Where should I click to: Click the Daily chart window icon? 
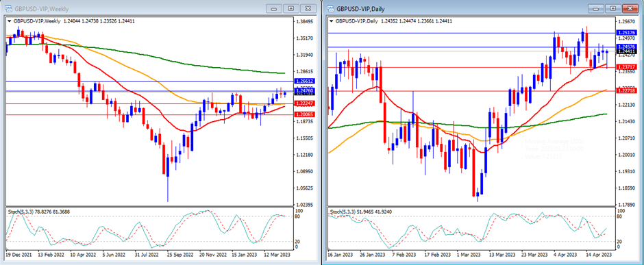(x=330, y=9)
